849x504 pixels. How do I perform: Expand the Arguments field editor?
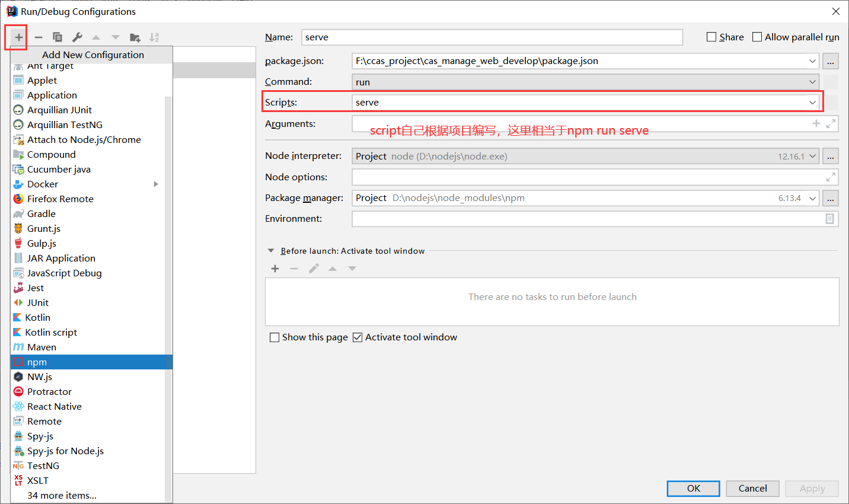point(831,123)
